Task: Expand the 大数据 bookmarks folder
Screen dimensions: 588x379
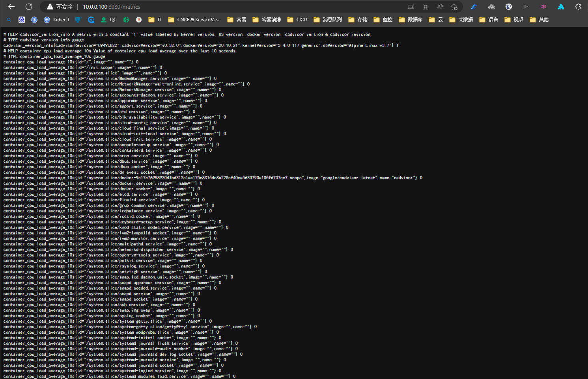Action: point(461,19)
